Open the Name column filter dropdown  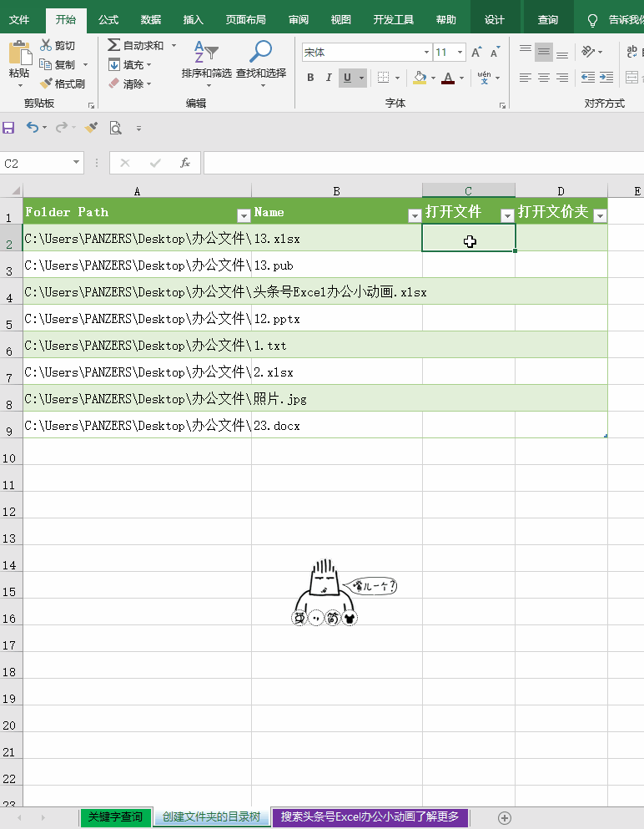pyautogui.click(x=415, y=215)
